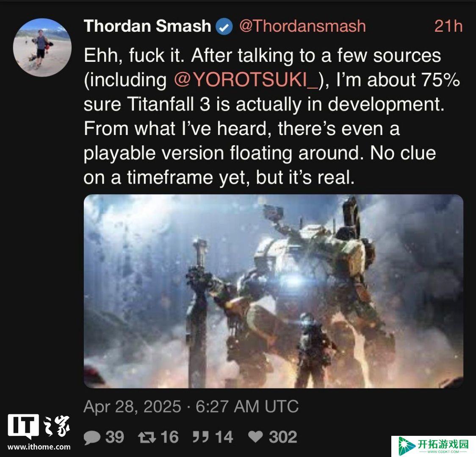Open the attached Titanfall artwork image

coord(274,291)
